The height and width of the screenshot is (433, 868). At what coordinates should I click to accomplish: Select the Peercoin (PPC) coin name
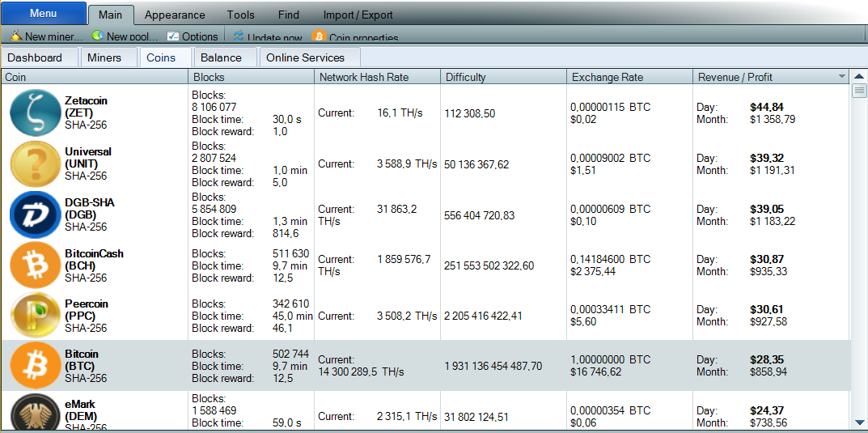pyautogui.click(x=87, y=310)
